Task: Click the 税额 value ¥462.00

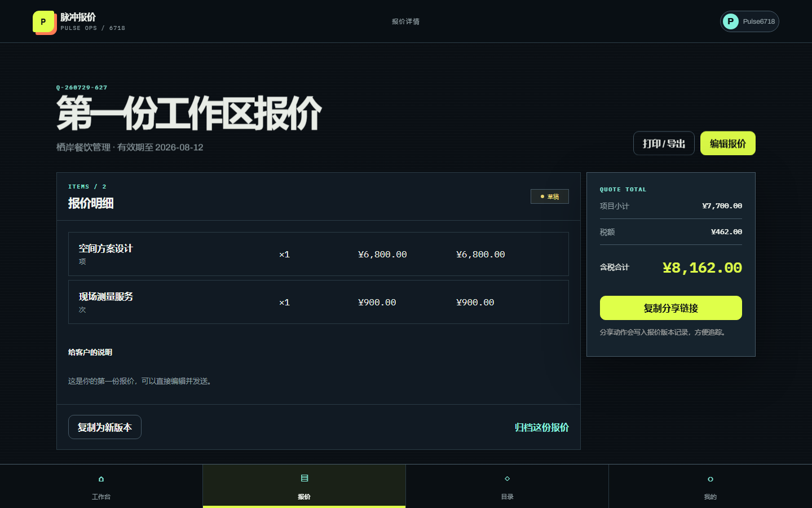Action: 727,232
